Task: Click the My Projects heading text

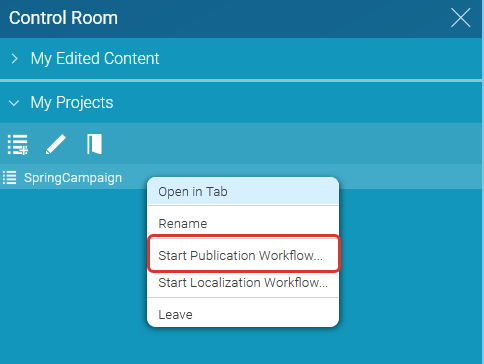Action: point(72,103)
